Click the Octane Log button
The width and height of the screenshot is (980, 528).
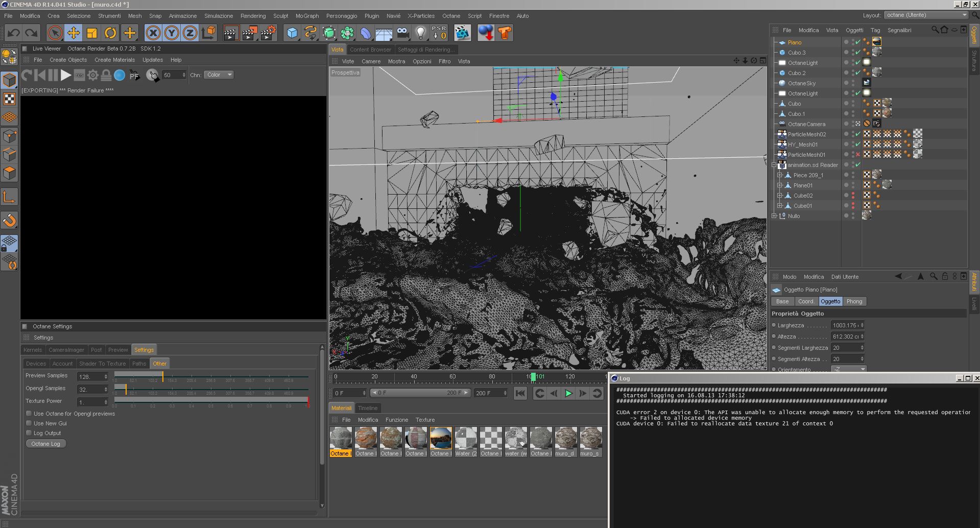(x=46, y=444)
